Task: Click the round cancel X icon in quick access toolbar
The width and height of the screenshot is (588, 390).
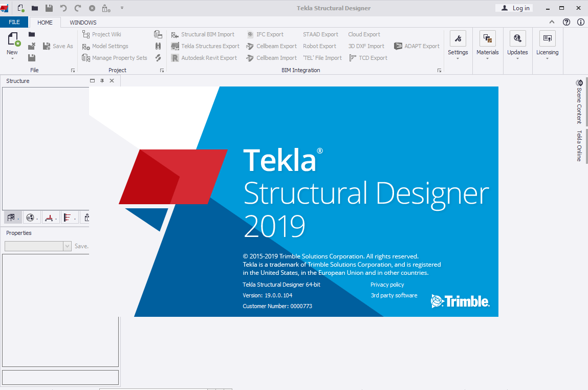Action: pyautogui.click(x=92, y=8)
